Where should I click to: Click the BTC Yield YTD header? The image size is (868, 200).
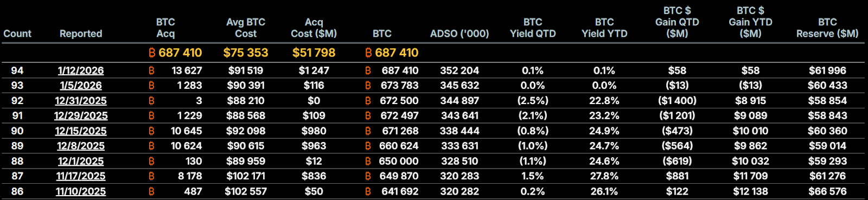coord(604,28)
